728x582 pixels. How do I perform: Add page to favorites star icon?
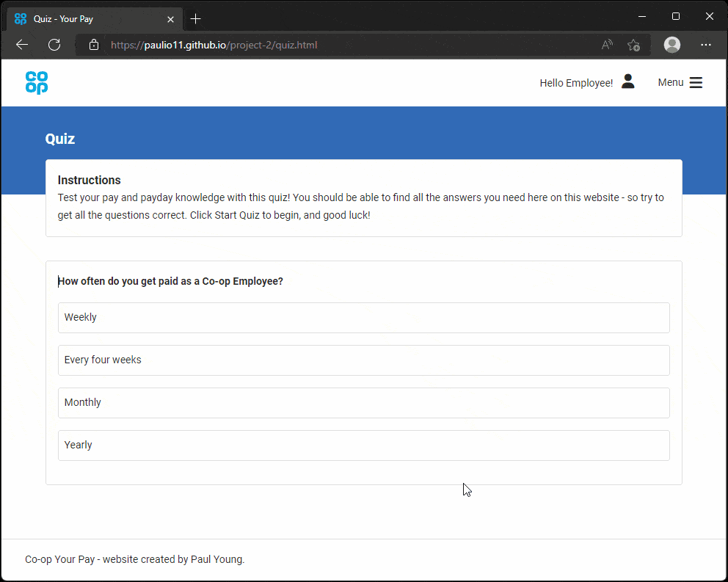coord(633,45)
